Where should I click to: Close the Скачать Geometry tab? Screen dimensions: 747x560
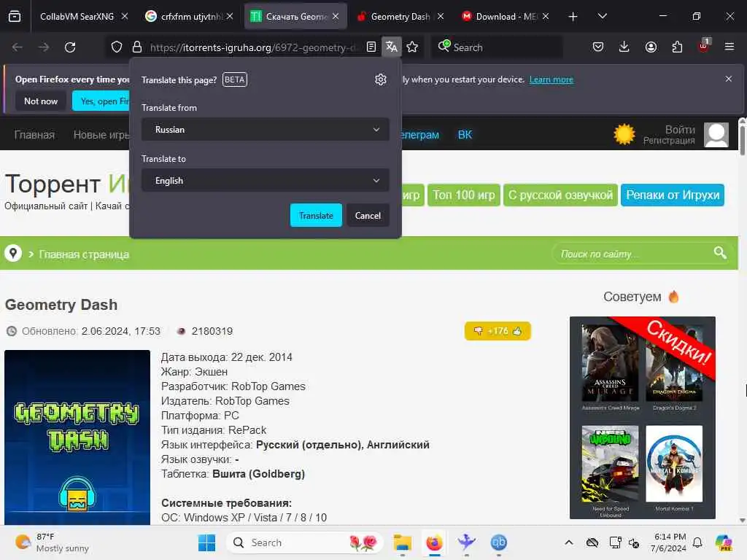click(336, 17)
